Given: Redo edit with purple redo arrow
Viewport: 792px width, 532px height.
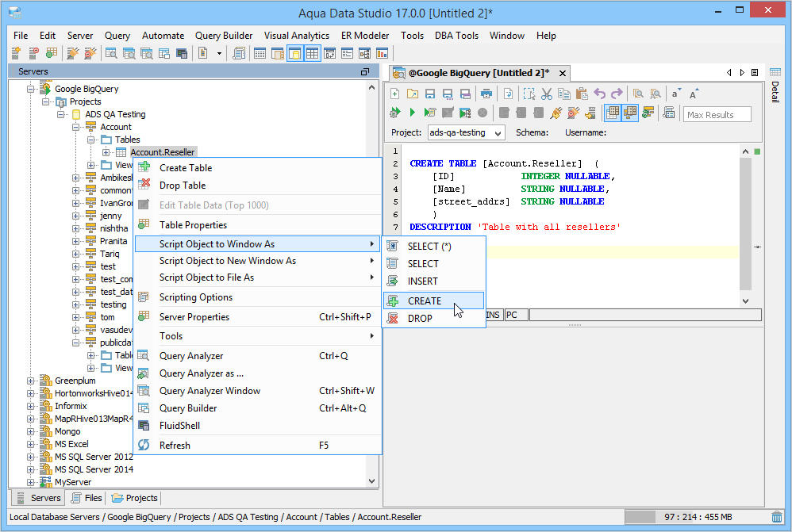Looking at the screenshot, I should coord(617,94).
